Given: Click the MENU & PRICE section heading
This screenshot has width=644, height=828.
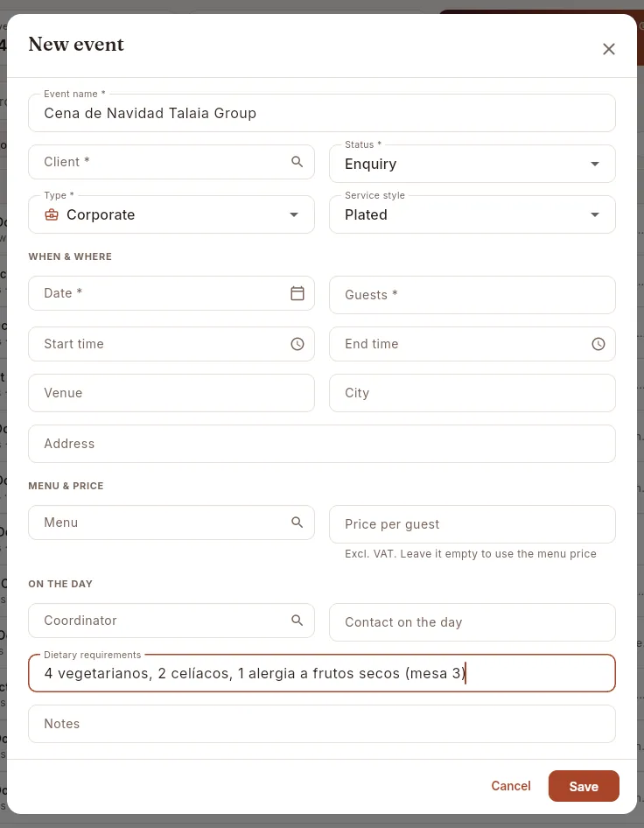Looking at the screenshot, I should (66, 486).
